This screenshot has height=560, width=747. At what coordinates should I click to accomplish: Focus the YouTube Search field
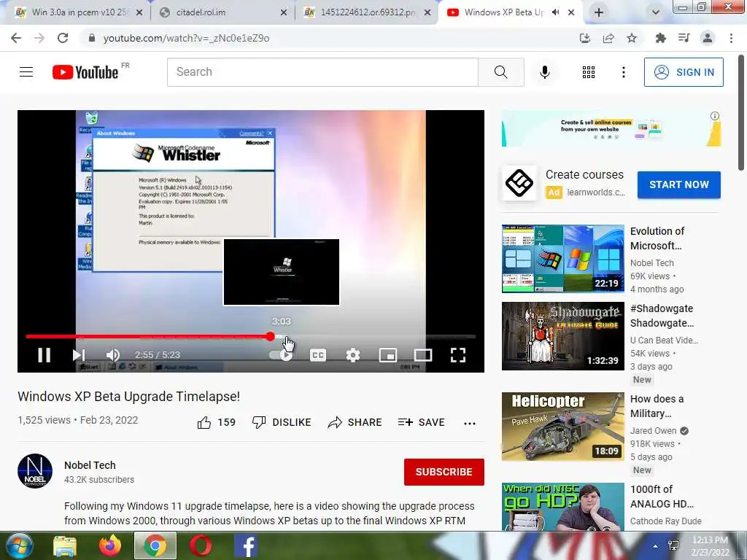[x=322, y=72]
